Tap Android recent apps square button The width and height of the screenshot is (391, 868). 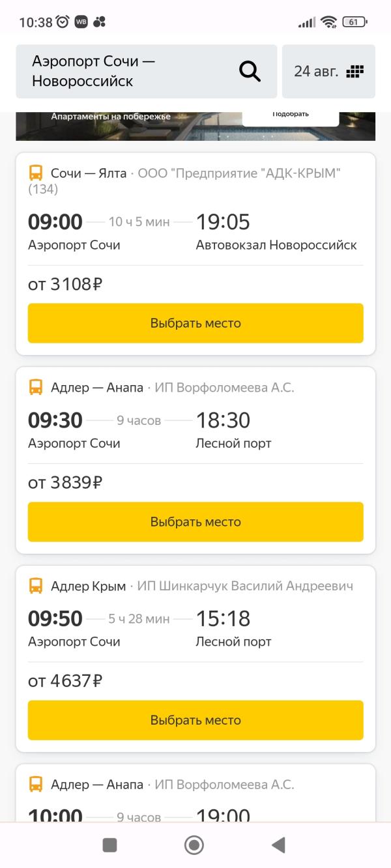click(x=110, y=845)
